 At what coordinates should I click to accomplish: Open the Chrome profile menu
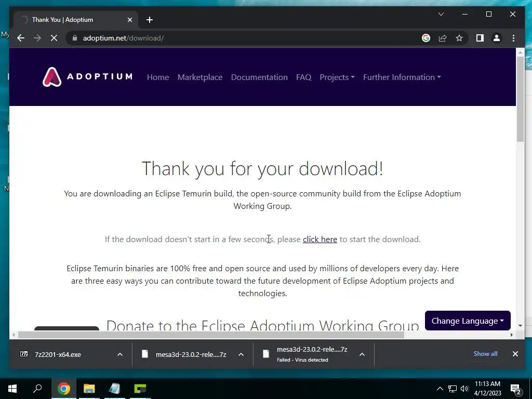tap(496, 38)
